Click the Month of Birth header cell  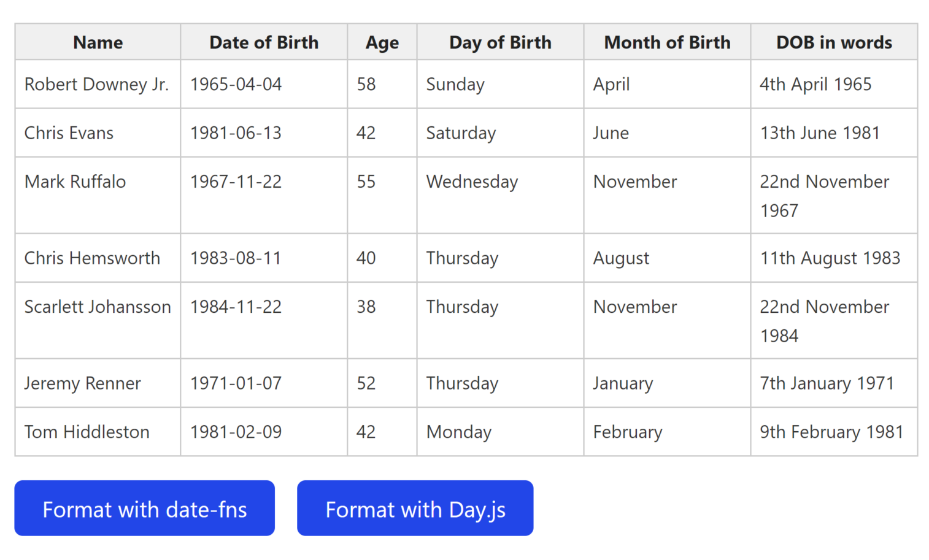pos(667,42)
